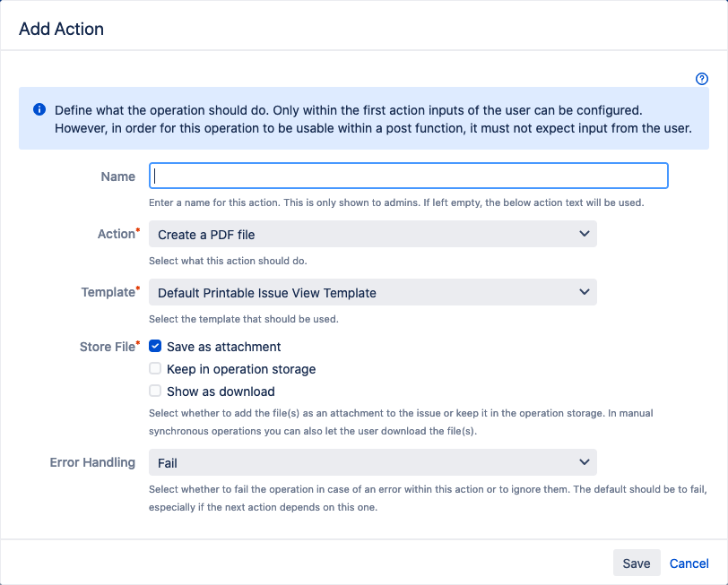Click the Add Action dialog title
This screenshot has width=728, height=585.
[x=61, y=29]
